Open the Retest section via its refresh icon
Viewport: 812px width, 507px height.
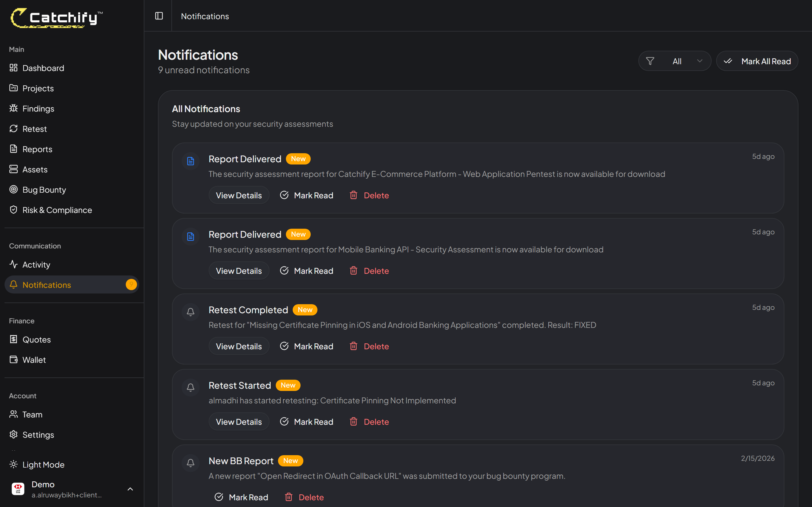pos(14,128)
